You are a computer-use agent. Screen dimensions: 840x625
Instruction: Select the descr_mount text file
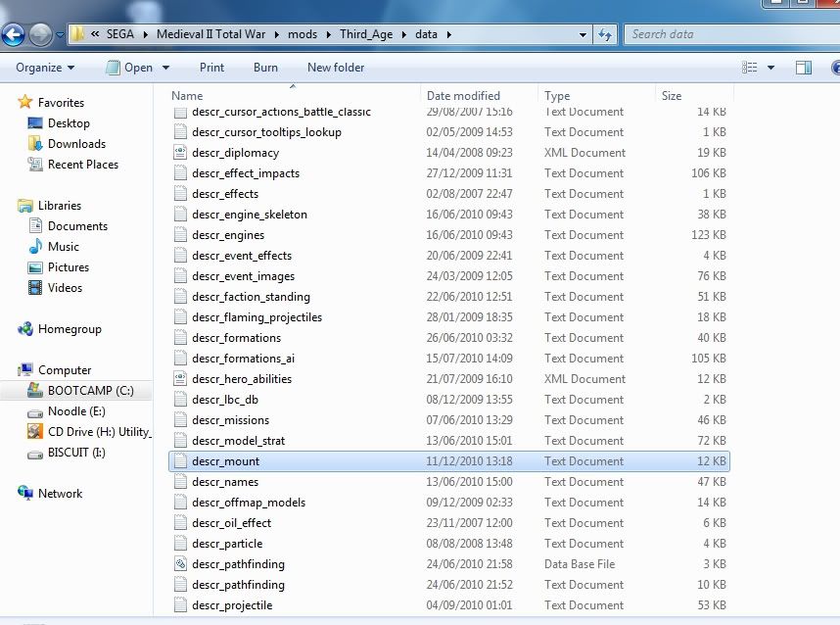coord(226,461)
